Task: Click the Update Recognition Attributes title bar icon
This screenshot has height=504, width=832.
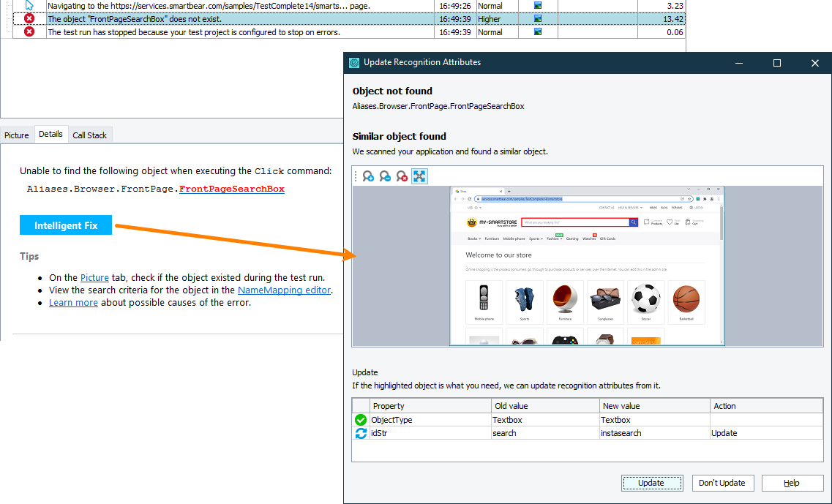Action: click(354, 63)
